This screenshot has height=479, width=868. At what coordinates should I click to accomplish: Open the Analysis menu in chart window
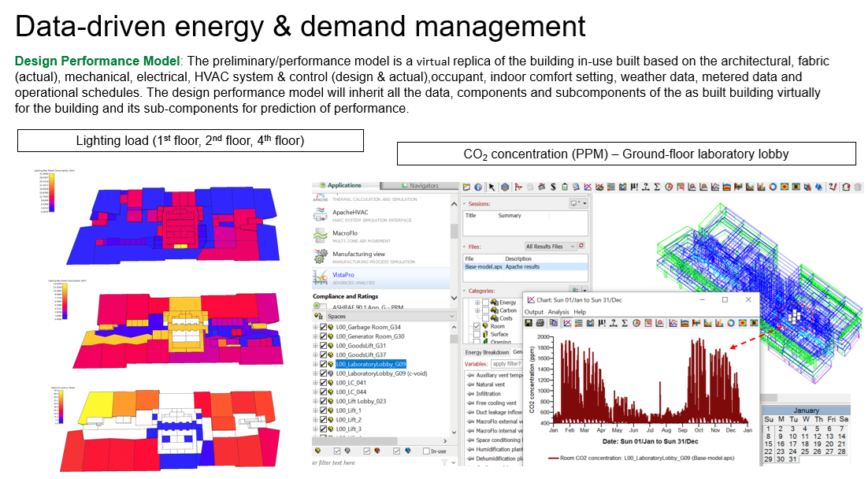point(558,312)
